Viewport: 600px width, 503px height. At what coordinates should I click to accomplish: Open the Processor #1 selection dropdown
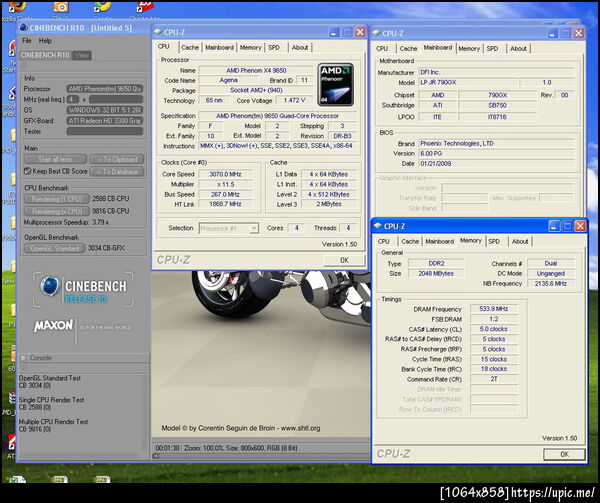click(227, 228)
